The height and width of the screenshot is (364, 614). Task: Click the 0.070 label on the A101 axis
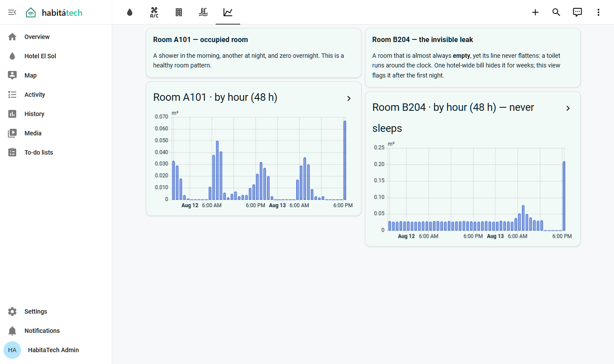(161, 117)
